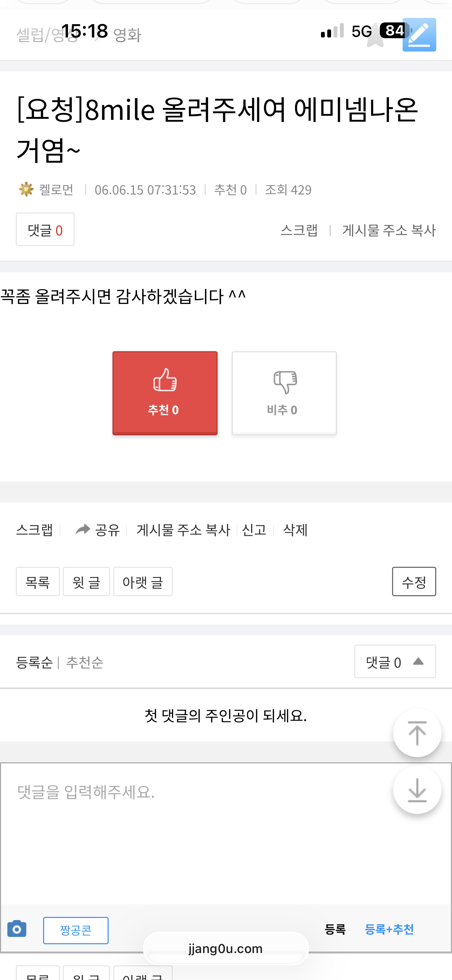Sort comments by 추천순
The width and height of the screenshot is (452, 980).
point(84,663)
